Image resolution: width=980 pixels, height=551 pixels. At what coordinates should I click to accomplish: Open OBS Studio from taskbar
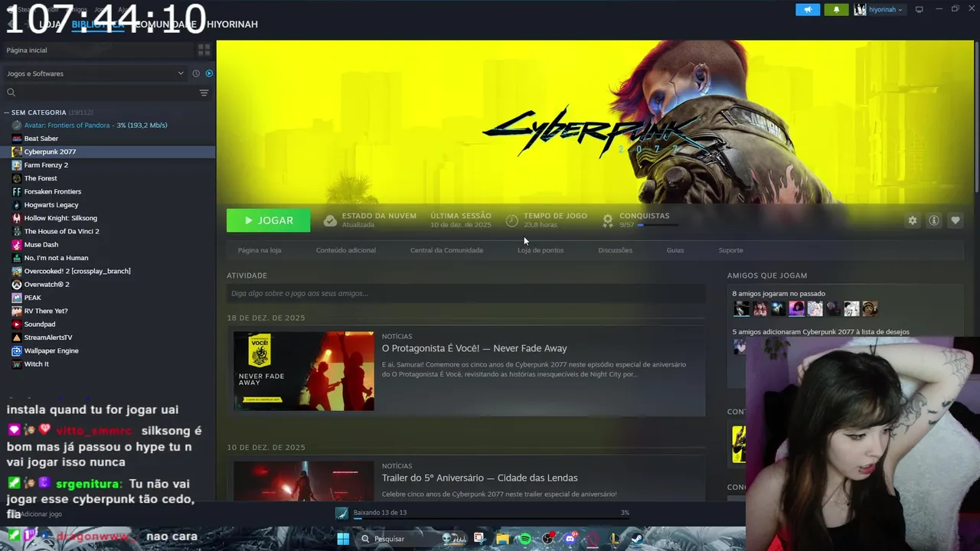pyautogui.click(x=547, y=539)
